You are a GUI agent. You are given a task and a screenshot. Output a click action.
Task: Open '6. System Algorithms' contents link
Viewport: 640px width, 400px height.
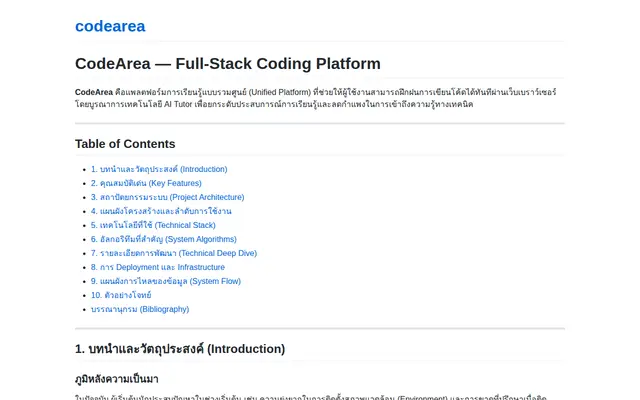click(164, 239)
